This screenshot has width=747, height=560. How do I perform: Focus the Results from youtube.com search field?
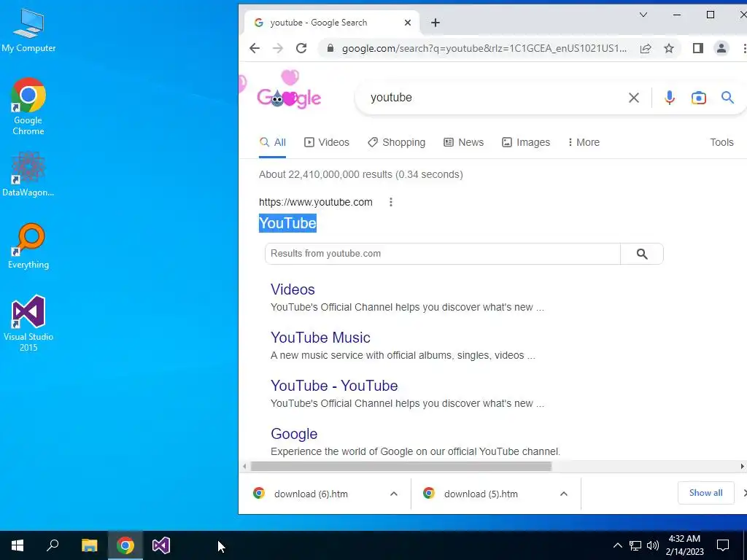tap(443, 254)
